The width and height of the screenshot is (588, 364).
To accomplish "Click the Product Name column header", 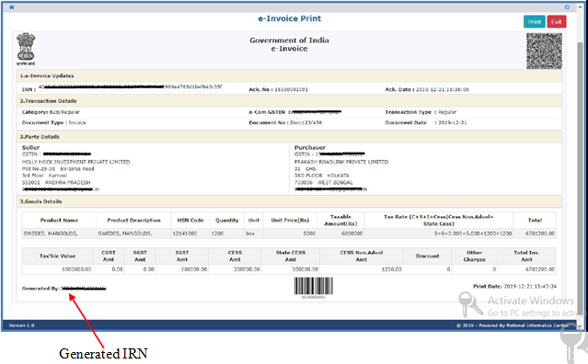I will pos(59,221).
